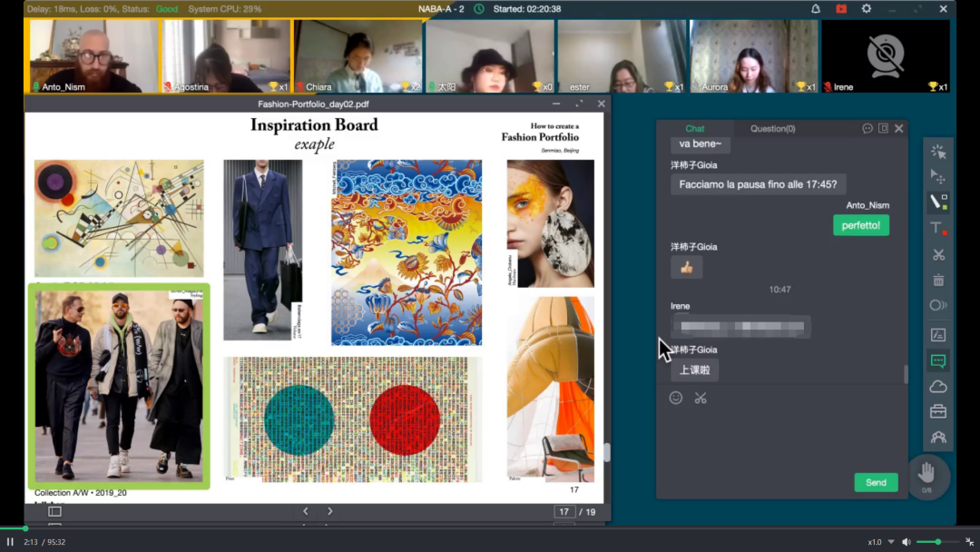Click the chat panel scrollbar

[x=906, y=374]
